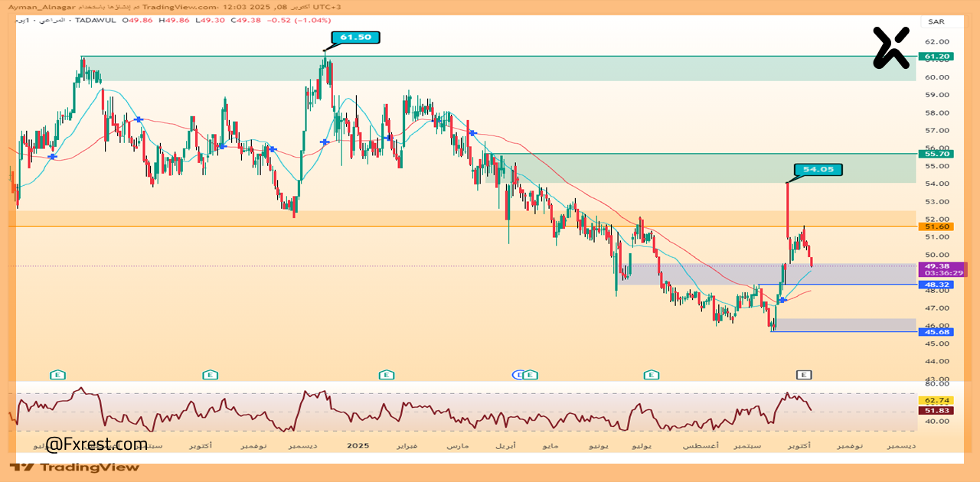Click the earnings E marker near February 2025
The image size is (980, 482).
(x=387, y=374)
